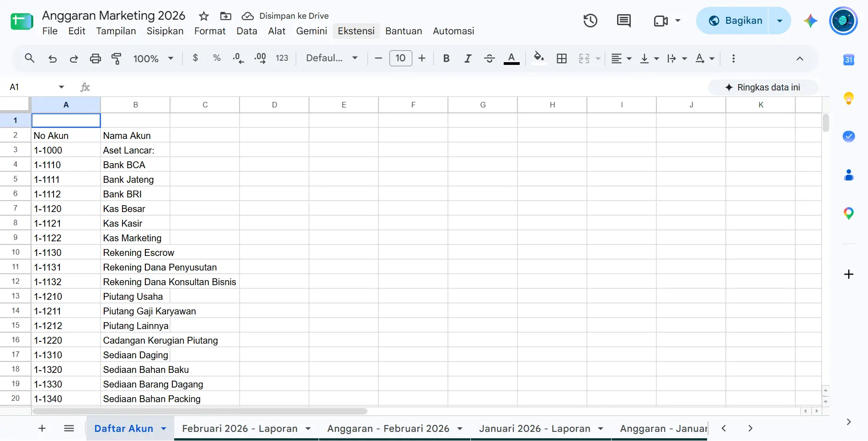
Task: Click Ringkas data ini button
Action: tap(763, 87)
